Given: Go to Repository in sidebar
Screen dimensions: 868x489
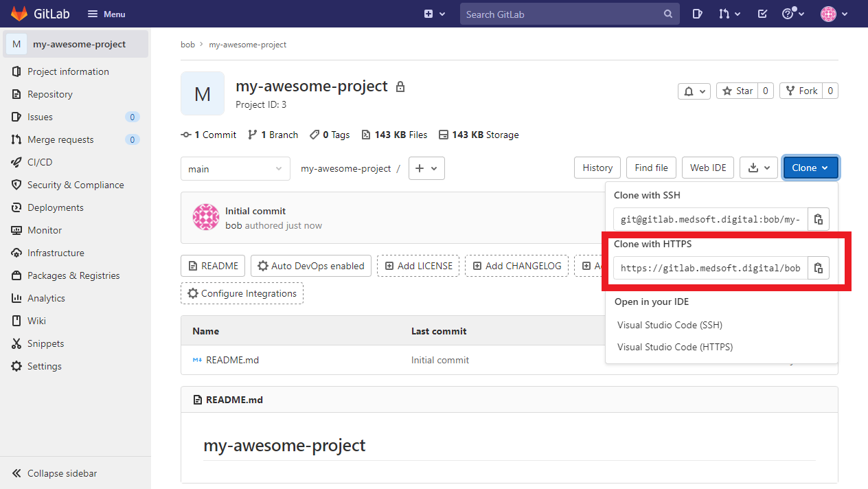Looking at the screenshot, I should 49,94.
